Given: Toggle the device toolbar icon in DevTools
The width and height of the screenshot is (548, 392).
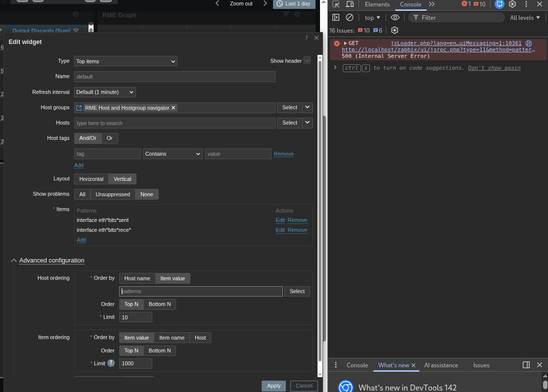Looking at the screenshot, I should tap(349, 4).
